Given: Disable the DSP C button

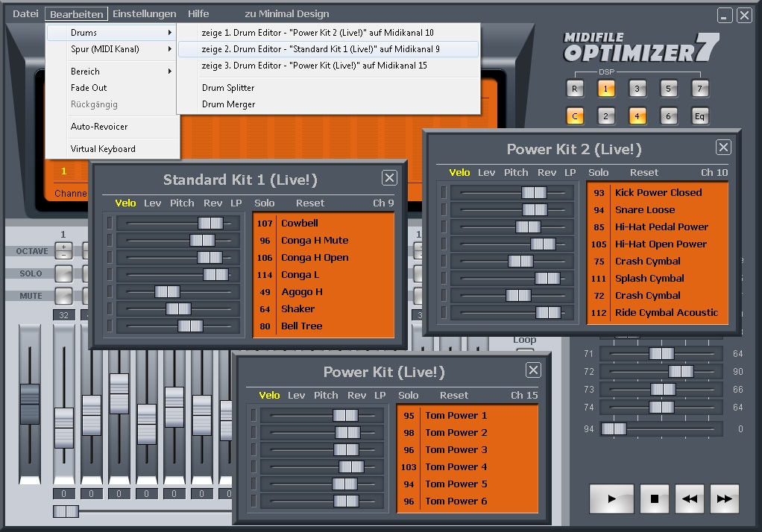Looking at the screenshot, I should click(574, 117).
